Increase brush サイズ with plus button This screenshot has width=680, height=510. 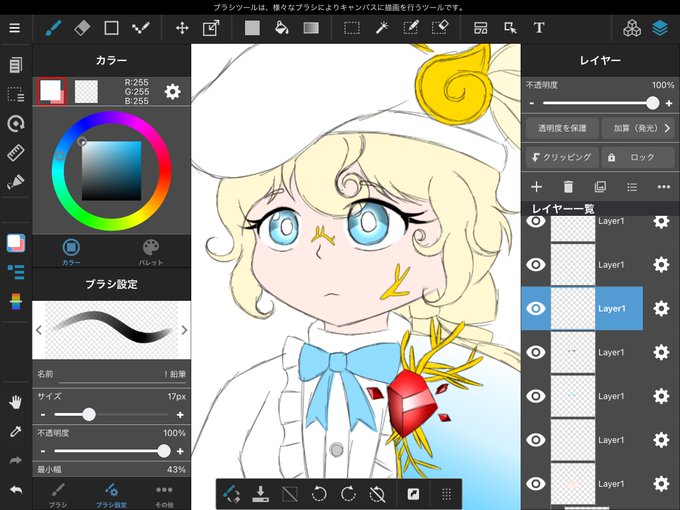point(180,415)
